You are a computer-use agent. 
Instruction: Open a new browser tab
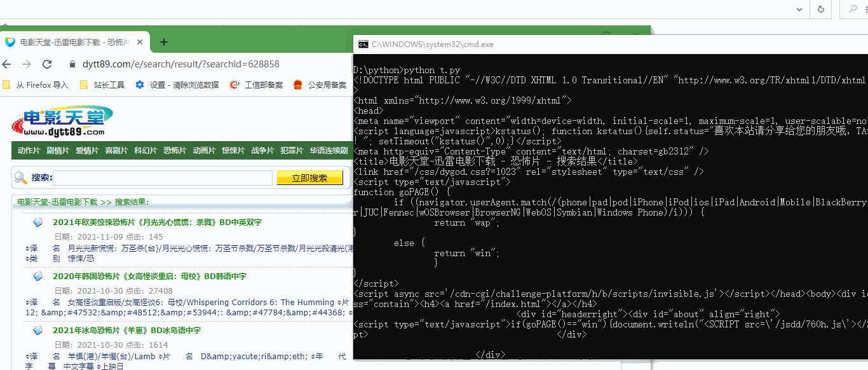pyautogui.click(x=164, y=42)
